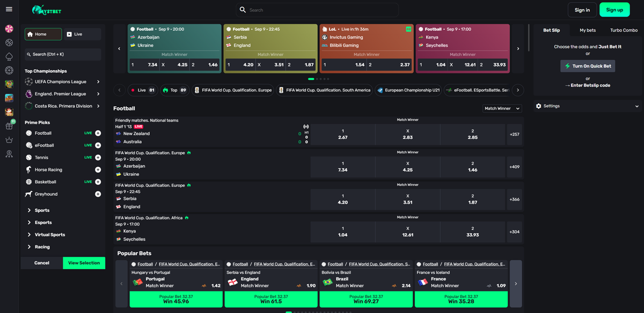Click the Football ball icon in Prime Picks
The image size is (644, 313).
click(x=29, y=133)
